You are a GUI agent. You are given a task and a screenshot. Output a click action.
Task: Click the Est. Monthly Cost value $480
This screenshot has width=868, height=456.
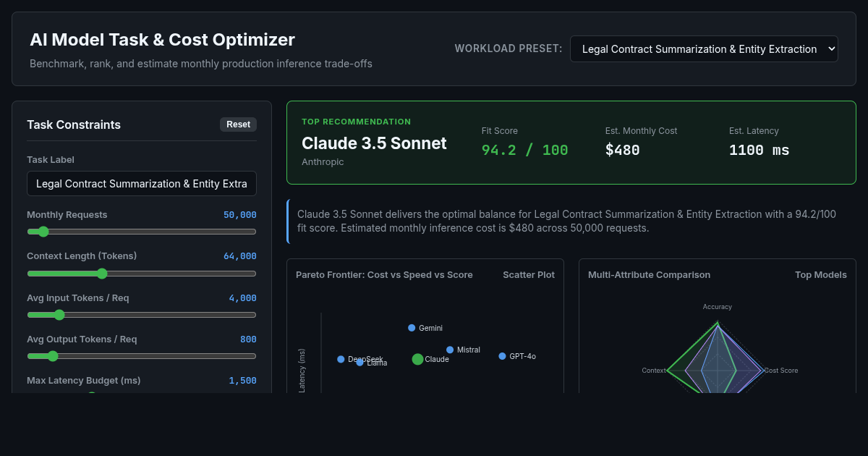click(x=623, y=151)
